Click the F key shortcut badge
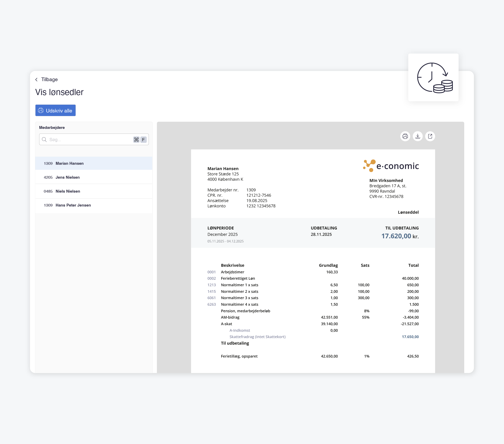Image resolution: width=504 pixels, height=444 pixels. tap(143, 140)
